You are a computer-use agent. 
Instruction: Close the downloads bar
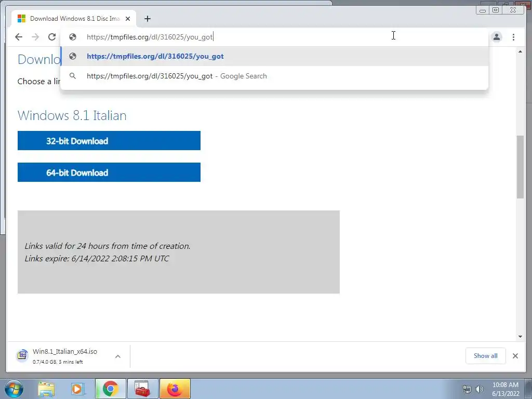[515, 355]
